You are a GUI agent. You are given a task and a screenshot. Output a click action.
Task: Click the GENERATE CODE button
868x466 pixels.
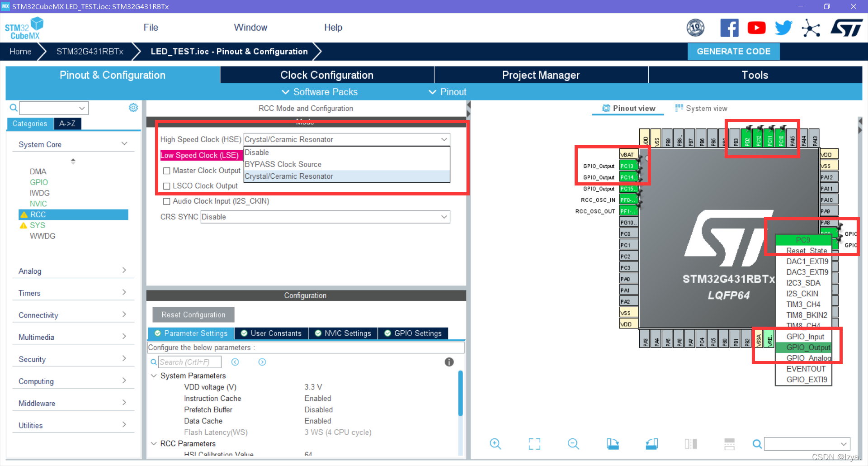tap(733, 52)
